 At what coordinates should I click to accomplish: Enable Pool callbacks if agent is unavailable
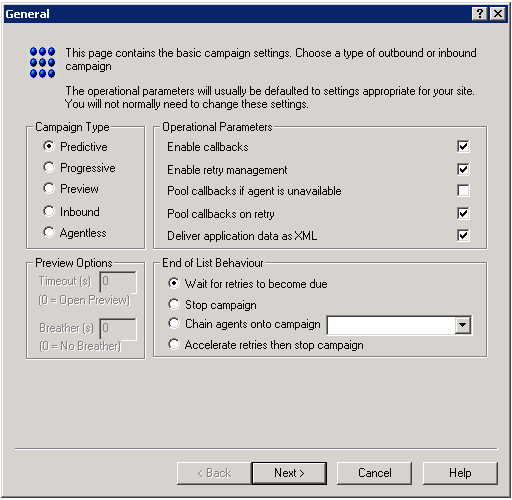[x=463, y=191]
